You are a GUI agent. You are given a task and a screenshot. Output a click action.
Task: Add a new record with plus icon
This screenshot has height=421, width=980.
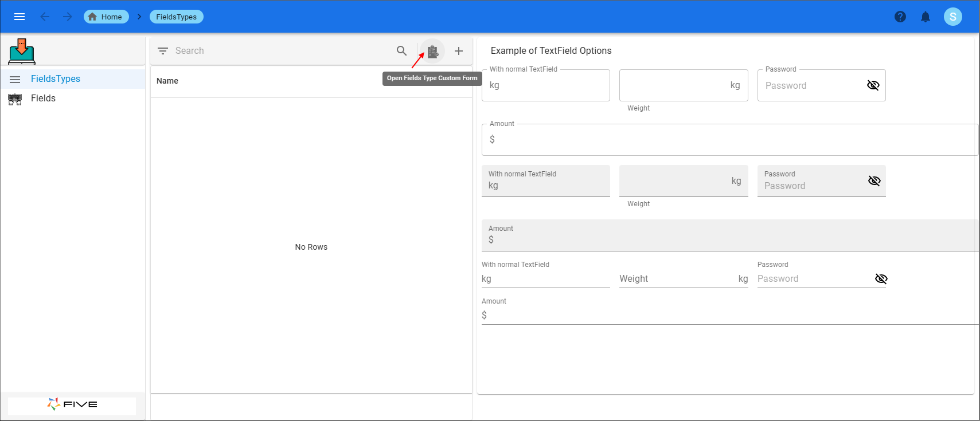[459, 51]
